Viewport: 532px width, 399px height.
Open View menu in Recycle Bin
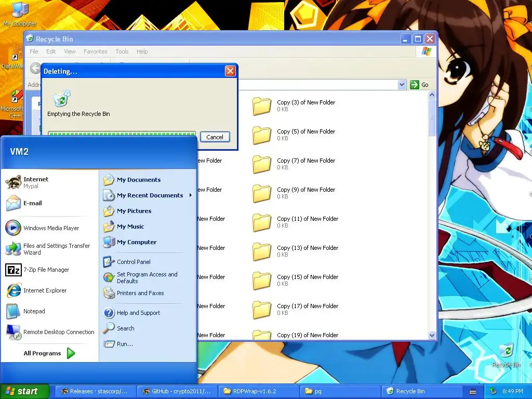(x=70, y=51)
